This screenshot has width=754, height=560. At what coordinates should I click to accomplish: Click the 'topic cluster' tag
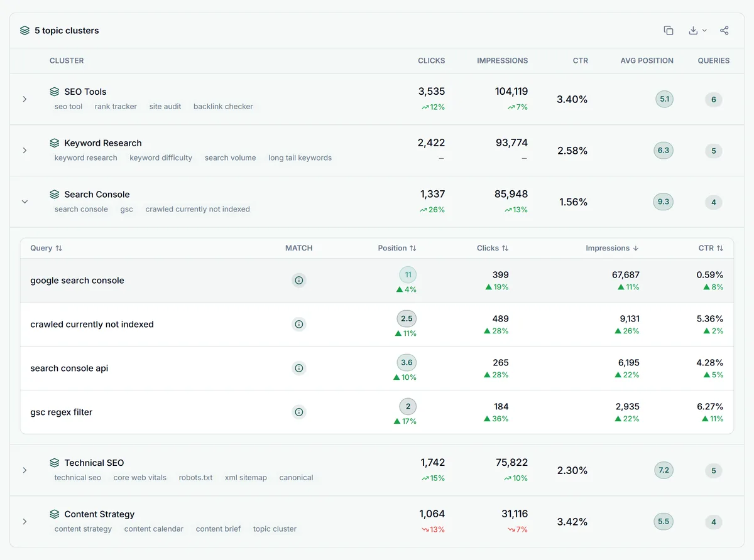coord(275,529)
